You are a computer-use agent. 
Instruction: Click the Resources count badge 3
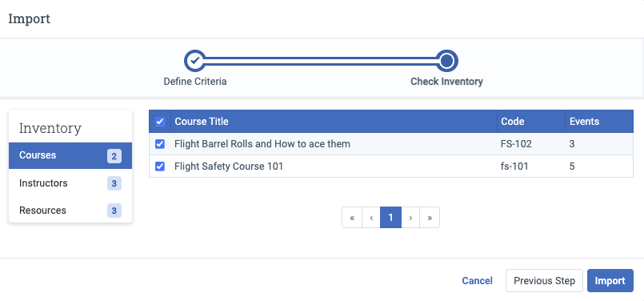pos(114,211)
